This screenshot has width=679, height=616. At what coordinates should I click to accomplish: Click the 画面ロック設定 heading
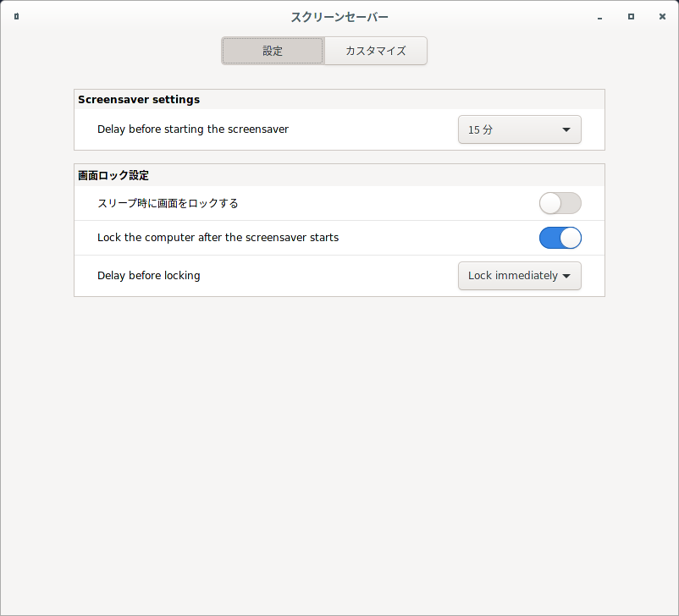point(113,175)
